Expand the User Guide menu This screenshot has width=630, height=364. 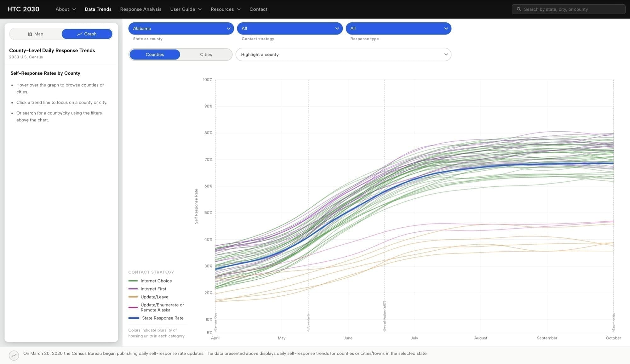point(186,9)
